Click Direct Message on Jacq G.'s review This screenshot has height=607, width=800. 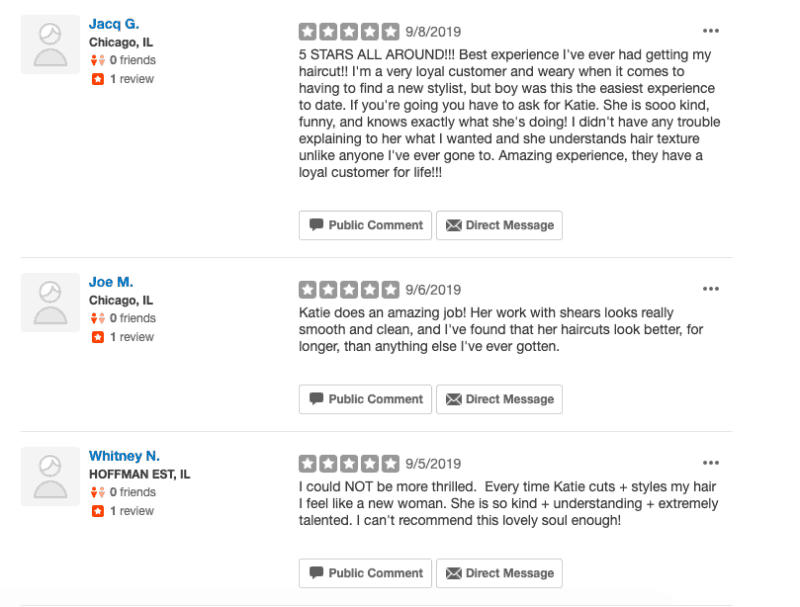[499, 225]
